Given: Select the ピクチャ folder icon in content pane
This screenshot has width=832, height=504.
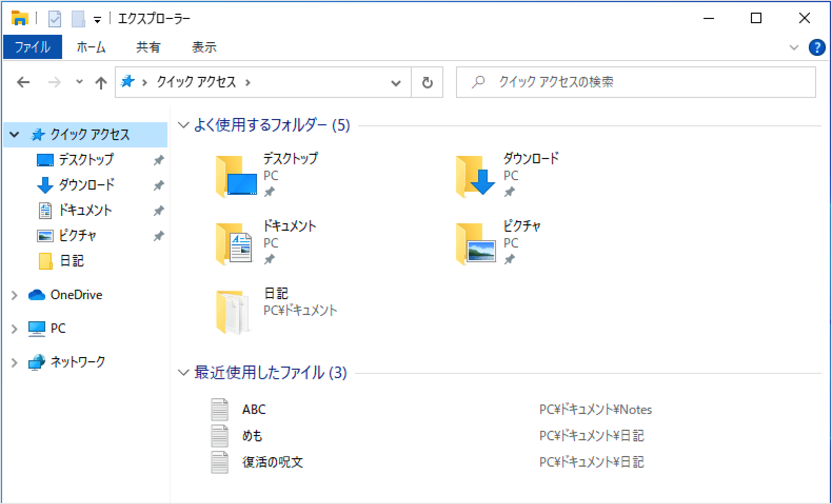Looking at the screenshot, I should [x=476, y=243].
